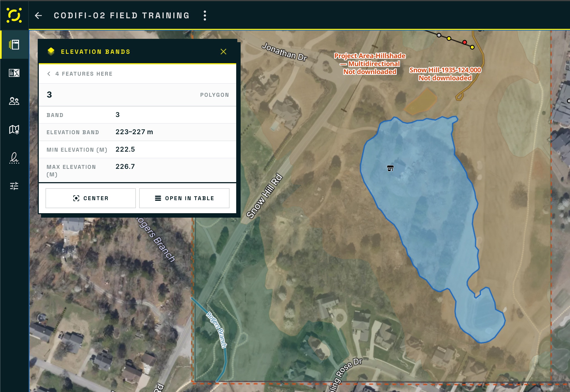Open the form and map split-view sidebar icon
Viewport: 570px width, 392px height.
coord(14,73)
